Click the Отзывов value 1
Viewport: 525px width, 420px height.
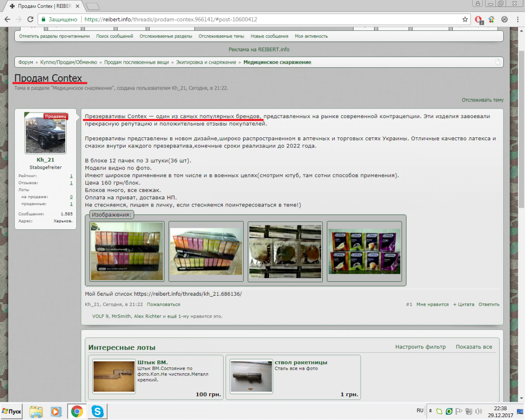click(71, 183)
